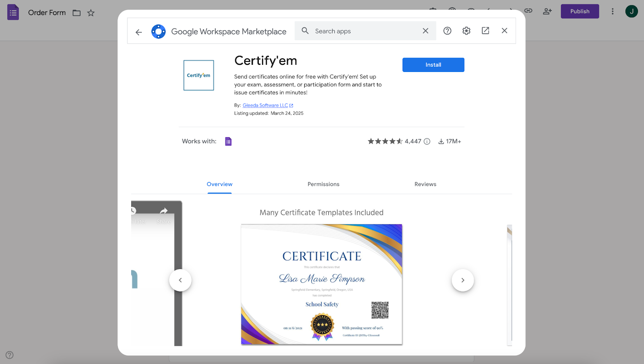Image resolution: width=644 pixels, height=364 pixels.
Task: Switch to the Reviews tab
Action: [x=425, y=184]
